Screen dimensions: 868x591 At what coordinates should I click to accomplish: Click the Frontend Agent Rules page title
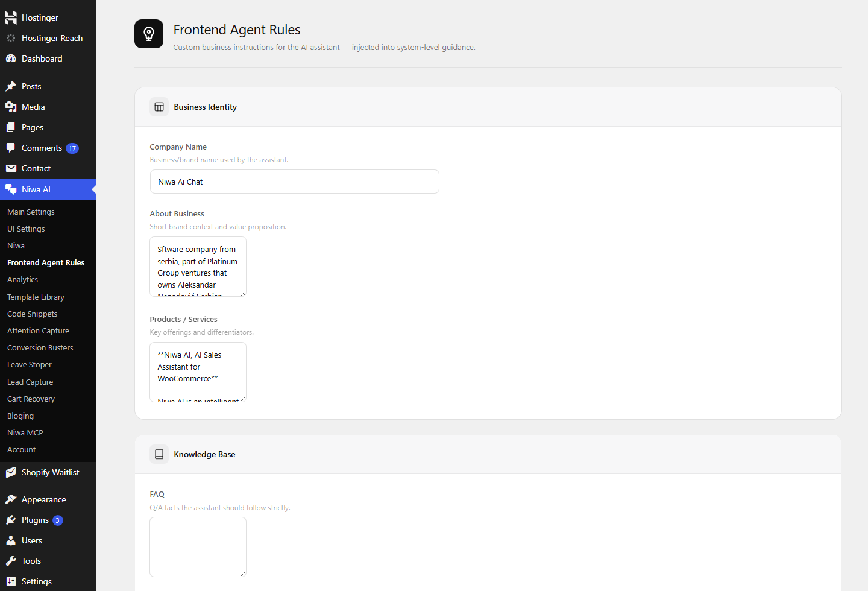pos(237,30)
